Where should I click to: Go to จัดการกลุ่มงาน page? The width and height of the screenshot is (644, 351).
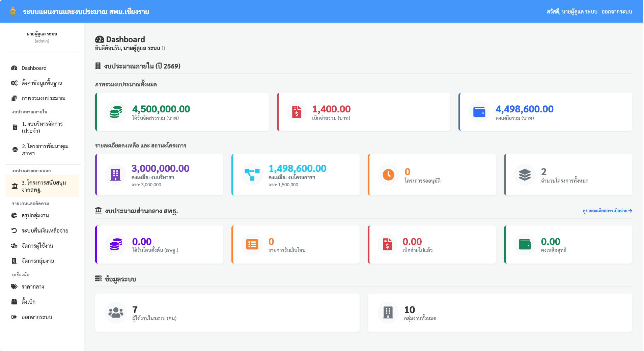pyautogui.click(x=42, y=261)
